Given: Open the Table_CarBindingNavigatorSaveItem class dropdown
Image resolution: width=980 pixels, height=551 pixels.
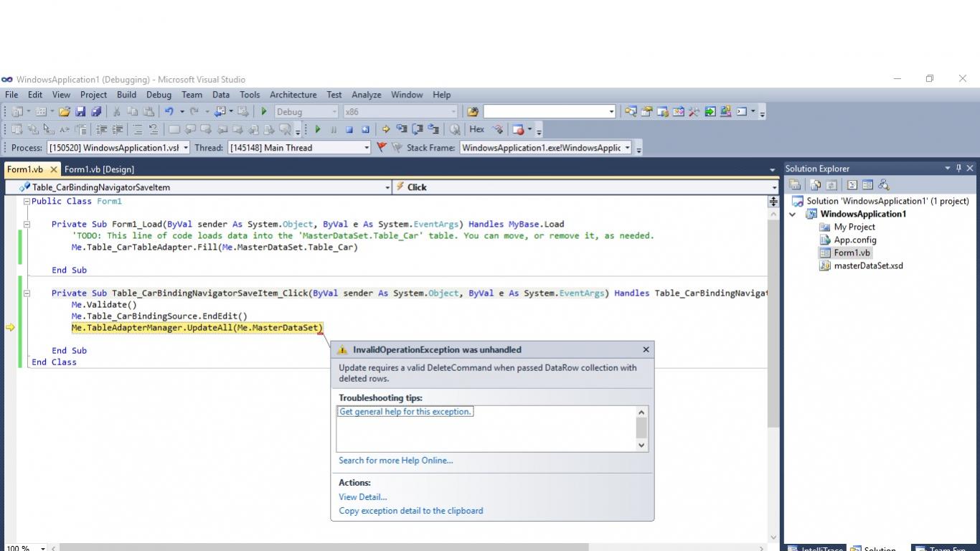Looking at the screenshot, I should [198, 187].
